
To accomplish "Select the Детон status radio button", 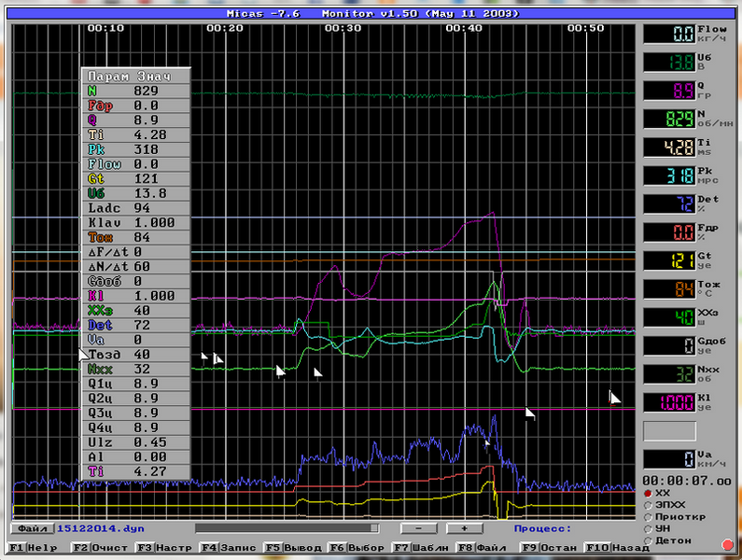I will 649,540.
